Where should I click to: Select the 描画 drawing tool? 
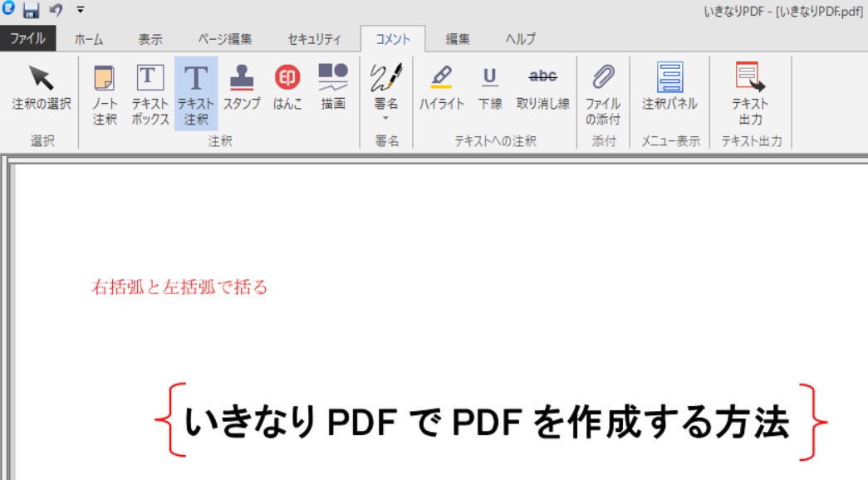333,89
